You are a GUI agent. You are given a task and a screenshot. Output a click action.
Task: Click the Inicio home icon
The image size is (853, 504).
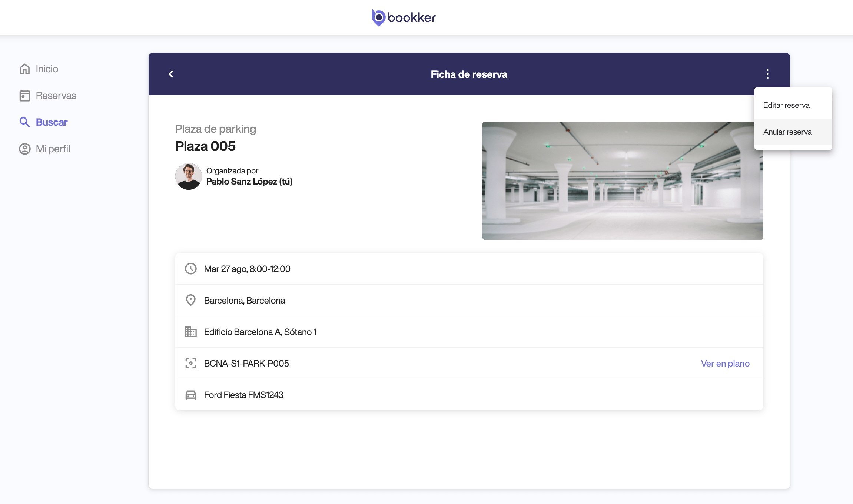pos(25,69)
